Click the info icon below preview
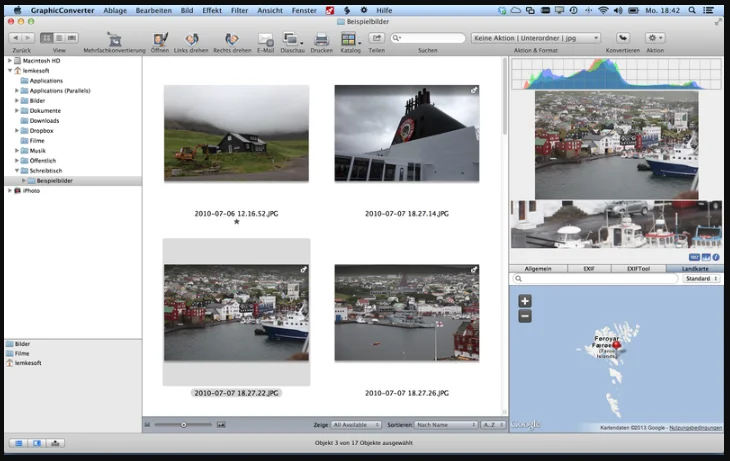The width and height of the screenshot is (730, 461). tap(716, 257)
